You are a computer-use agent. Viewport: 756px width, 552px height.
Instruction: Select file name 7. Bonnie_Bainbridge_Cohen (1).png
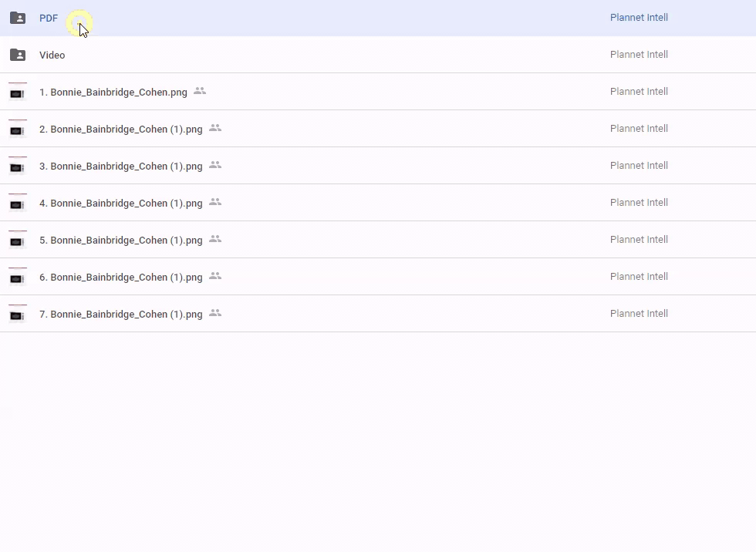point(120,314)
